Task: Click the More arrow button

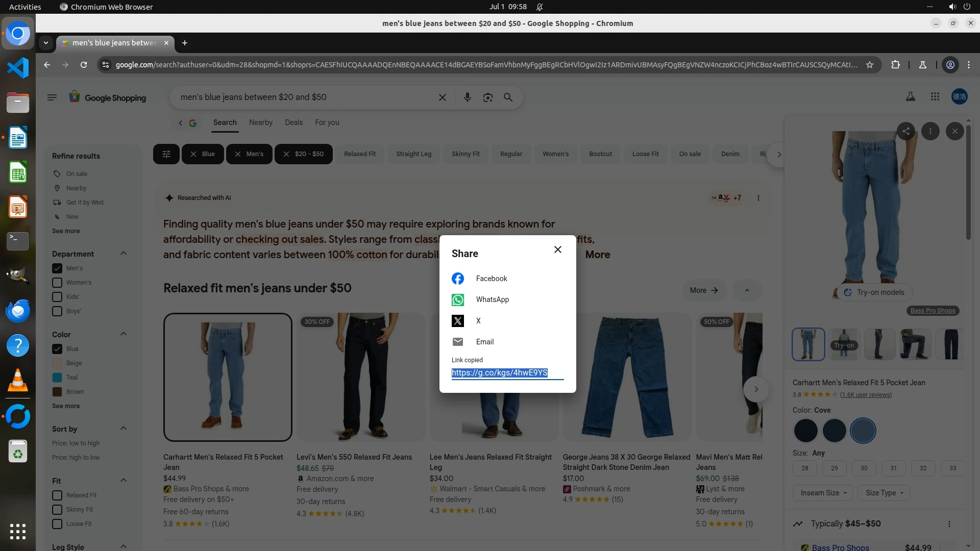Action: pyautogui.click(x=704, y=290)
